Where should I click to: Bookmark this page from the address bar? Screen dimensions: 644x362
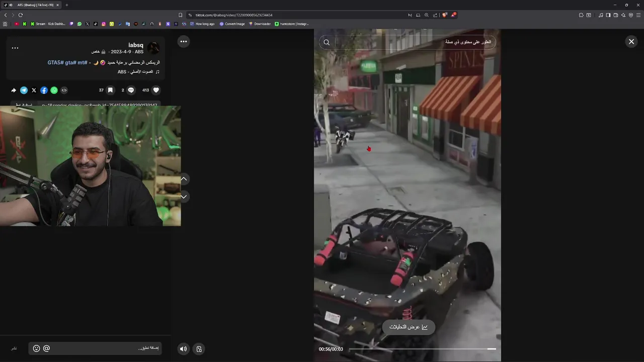(181, 15)
